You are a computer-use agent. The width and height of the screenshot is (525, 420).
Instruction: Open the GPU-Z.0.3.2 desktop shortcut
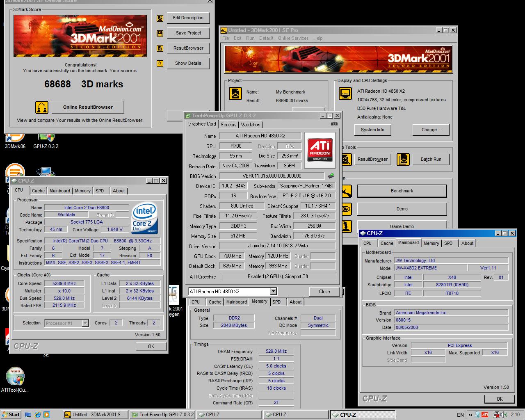46,140
